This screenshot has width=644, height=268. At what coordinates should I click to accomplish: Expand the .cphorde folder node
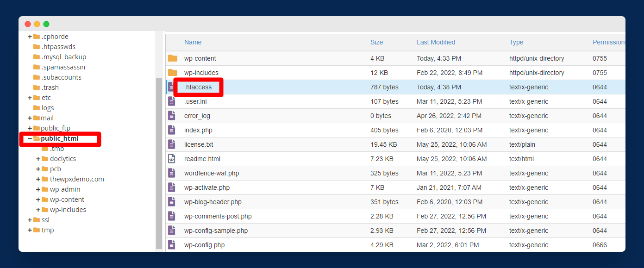tap(30, 37)
